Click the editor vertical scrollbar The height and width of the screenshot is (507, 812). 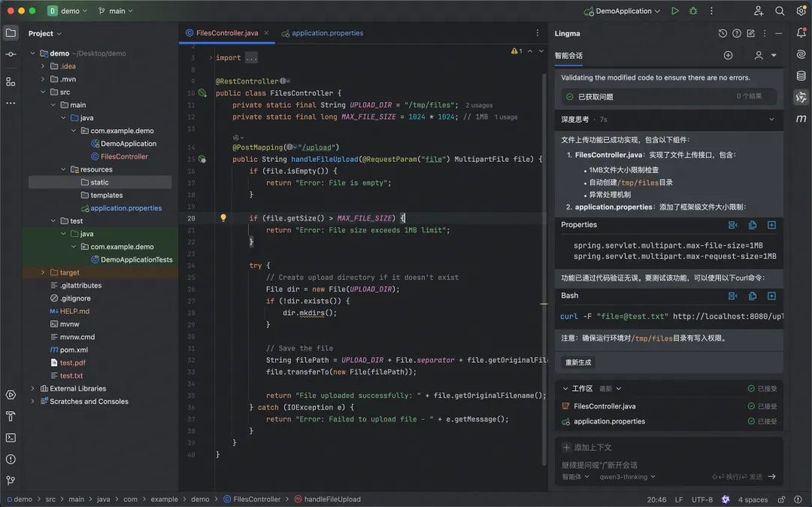tap(544, 269)
